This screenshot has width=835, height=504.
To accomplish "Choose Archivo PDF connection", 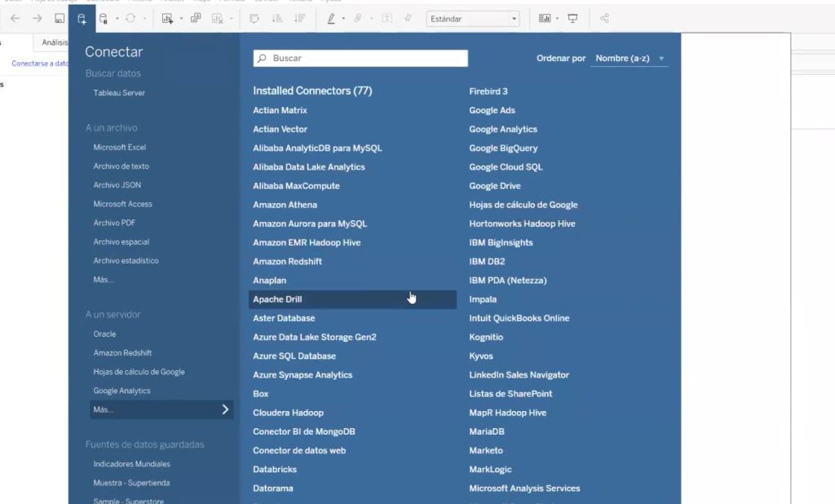I will (x=114, y=223).
